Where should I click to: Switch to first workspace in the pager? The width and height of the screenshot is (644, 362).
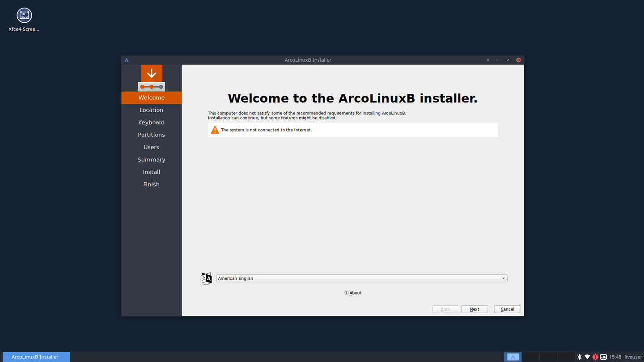click(x=513, y=357)
